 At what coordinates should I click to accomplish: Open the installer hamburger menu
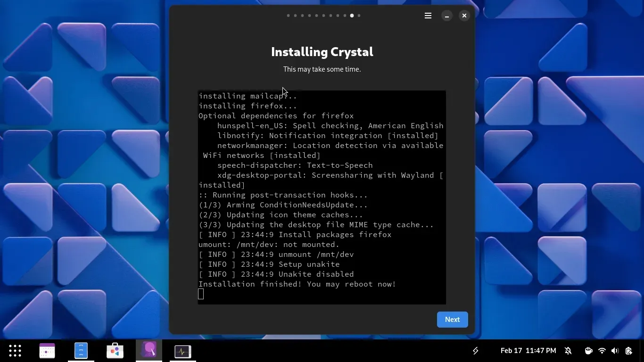tap(428, 16)
